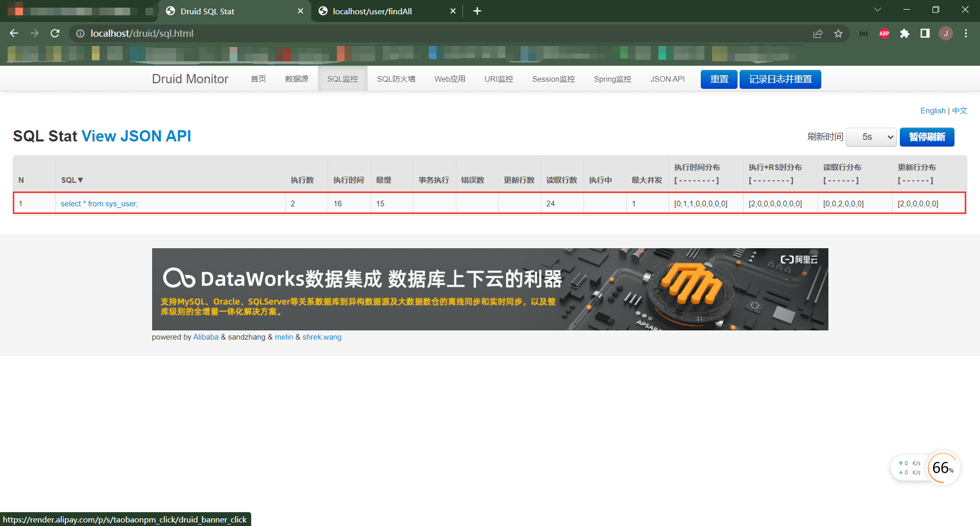The image size is (980, 526).
Task: Open the Chrome three-dot menu
Action: (x=966, y=33)
